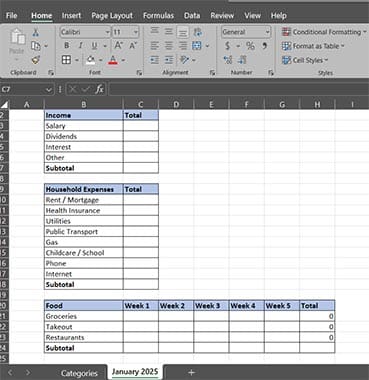
Task: Click the Top Align icon
Action: pyautogui.click(x=155, y=32)
